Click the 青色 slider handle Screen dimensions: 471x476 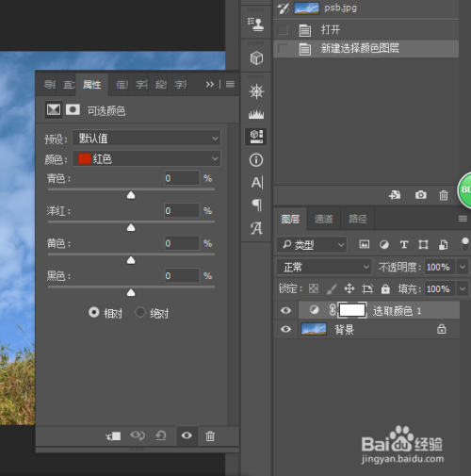tap(131, 195)
